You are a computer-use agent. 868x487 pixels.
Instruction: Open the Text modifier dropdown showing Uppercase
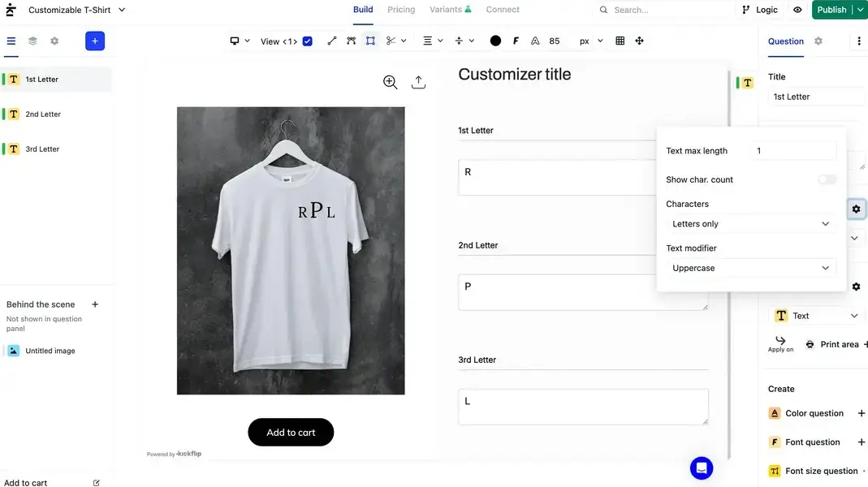[750, 268]
